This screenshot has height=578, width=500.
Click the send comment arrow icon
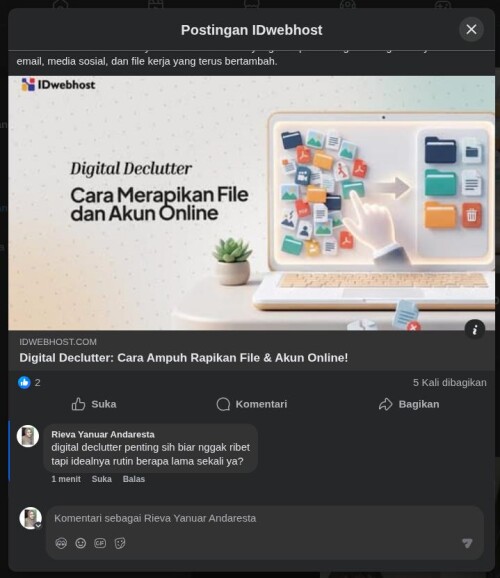pos(467,543)
